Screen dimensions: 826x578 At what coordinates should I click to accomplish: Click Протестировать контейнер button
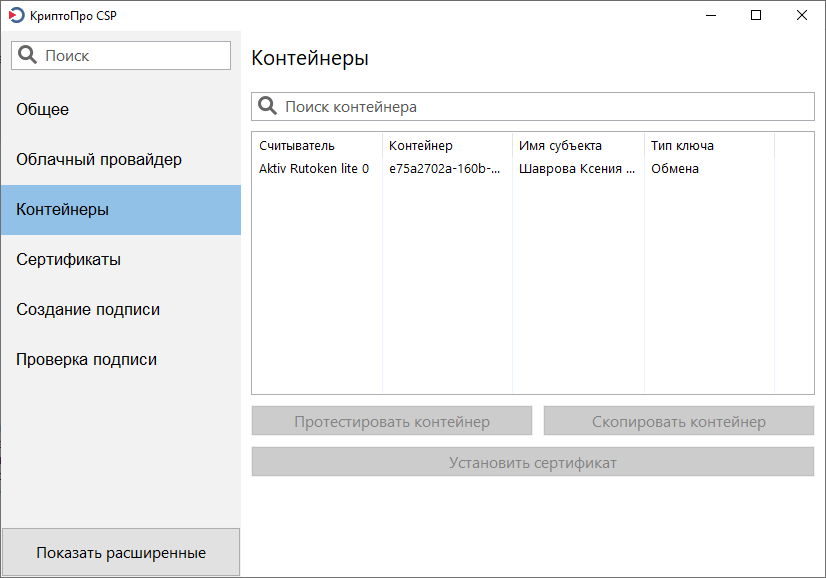391,420
